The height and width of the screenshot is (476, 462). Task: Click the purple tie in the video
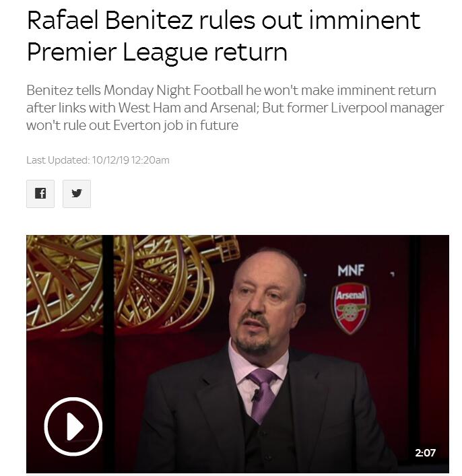pyautogui.click(x=263, y=390)
